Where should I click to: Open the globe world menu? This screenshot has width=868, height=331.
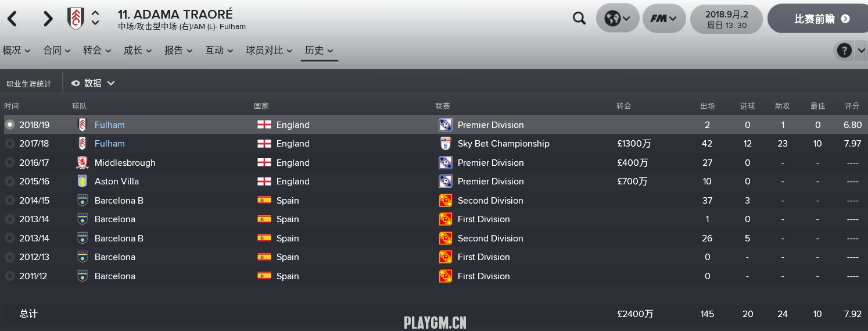[618, 19]
